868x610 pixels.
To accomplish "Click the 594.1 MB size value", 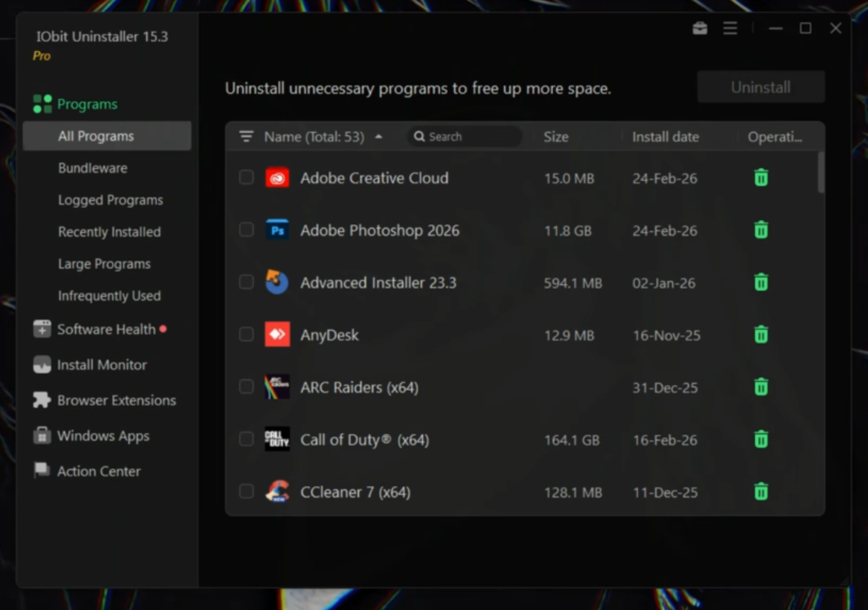I will point(573,283).
